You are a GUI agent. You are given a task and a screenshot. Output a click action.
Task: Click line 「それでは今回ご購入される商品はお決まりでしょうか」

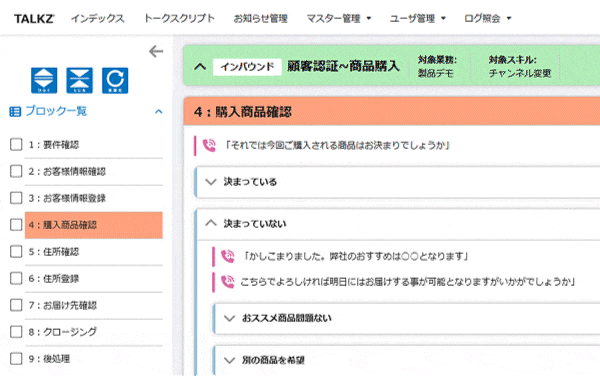(337, 145)
